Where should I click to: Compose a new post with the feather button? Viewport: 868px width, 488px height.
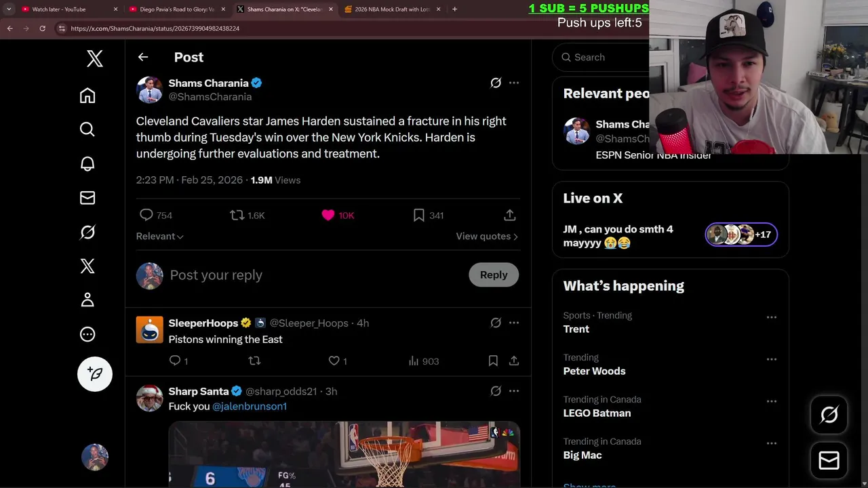(95, 374)
